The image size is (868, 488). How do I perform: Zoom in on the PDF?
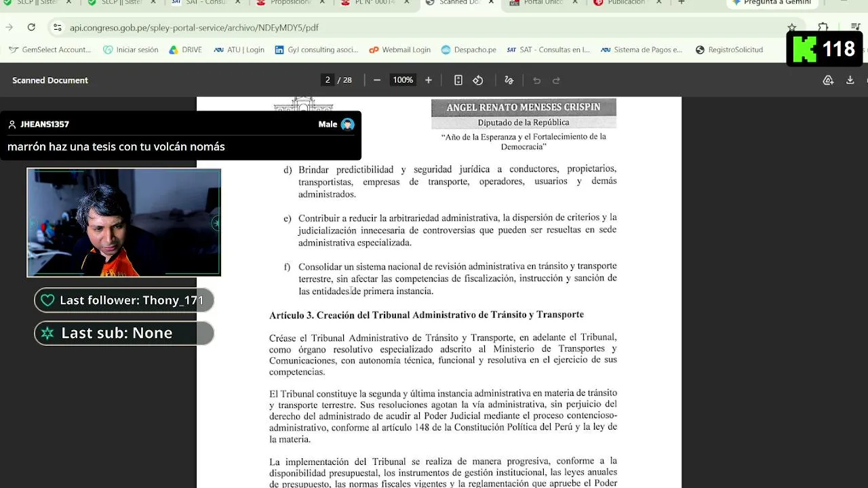coord(428,80)
